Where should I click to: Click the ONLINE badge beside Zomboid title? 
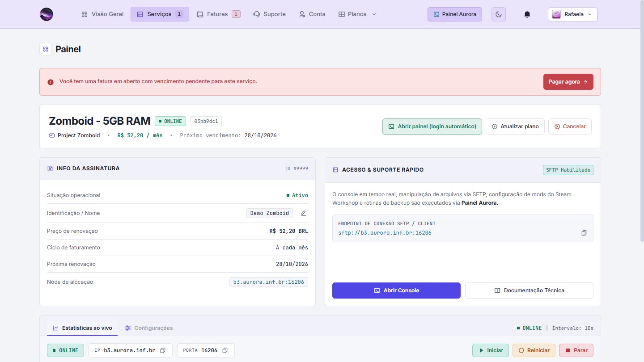(x=170, y=121)
